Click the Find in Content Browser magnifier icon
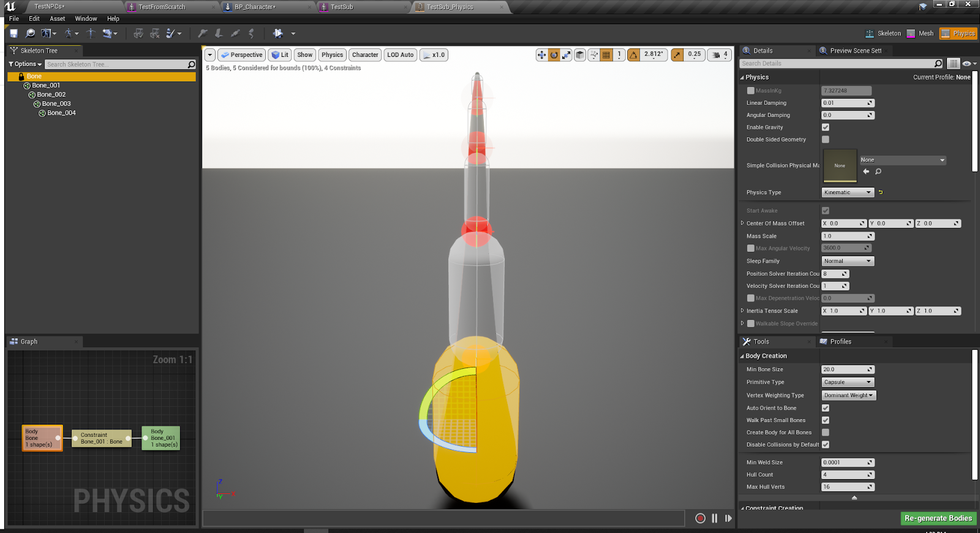This screenshot has width=980, height=533. (x=30, y=33)
